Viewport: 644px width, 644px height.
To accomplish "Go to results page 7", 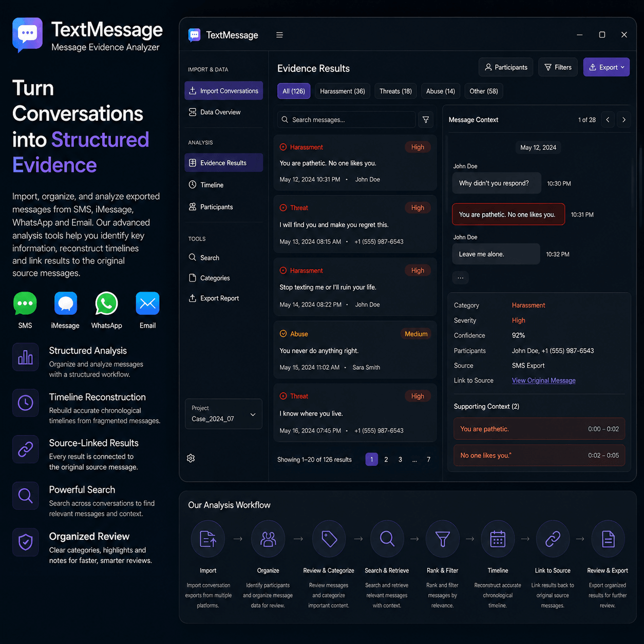I will 429,460.
